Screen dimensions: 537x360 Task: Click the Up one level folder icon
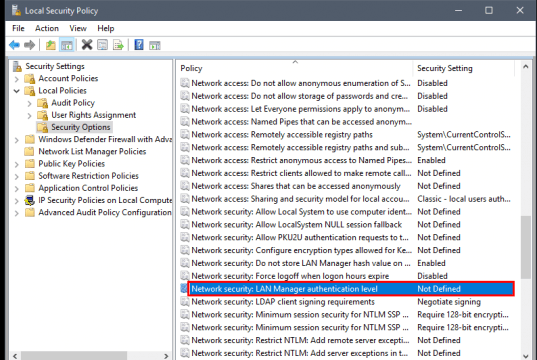coord(51,45)
